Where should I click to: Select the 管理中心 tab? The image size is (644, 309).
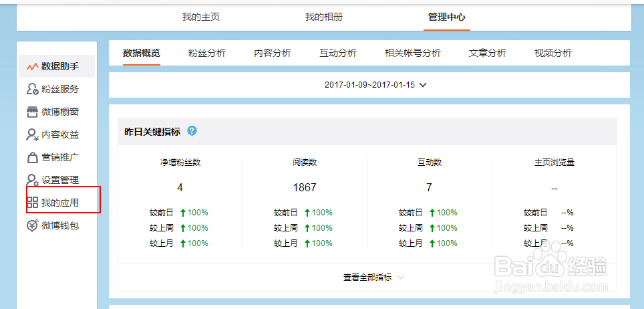pyautogui.click(x=447, y=17)
